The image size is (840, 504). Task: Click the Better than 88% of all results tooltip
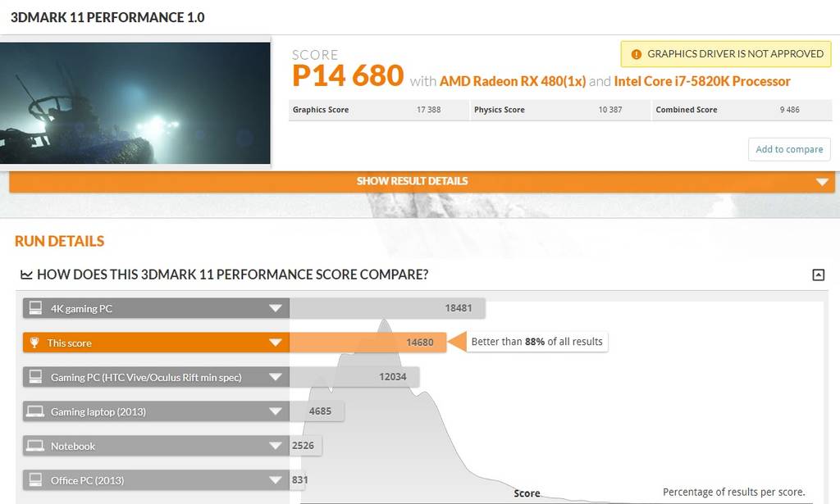[x=536, y=342]
